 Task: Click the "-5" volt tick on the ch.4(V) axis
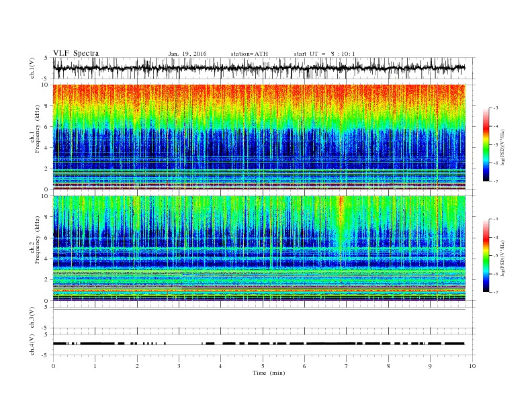[x=46, y=355]
